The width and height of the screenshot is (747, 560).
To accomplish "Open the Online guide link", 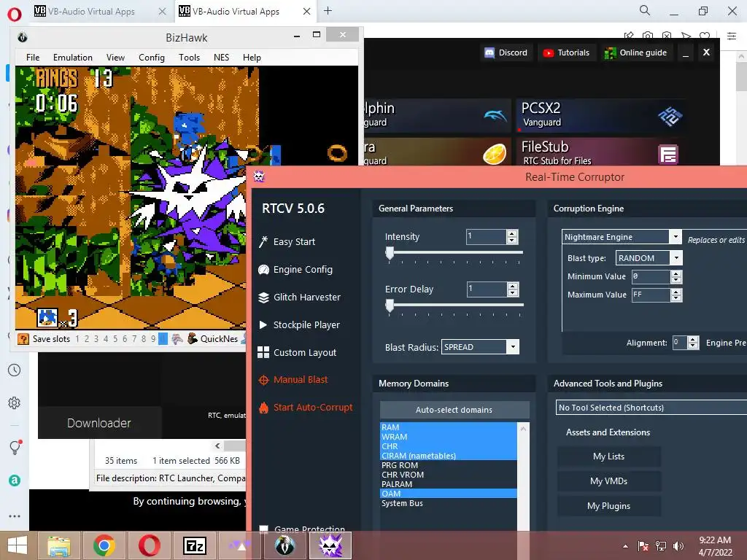I will point(635,52).
